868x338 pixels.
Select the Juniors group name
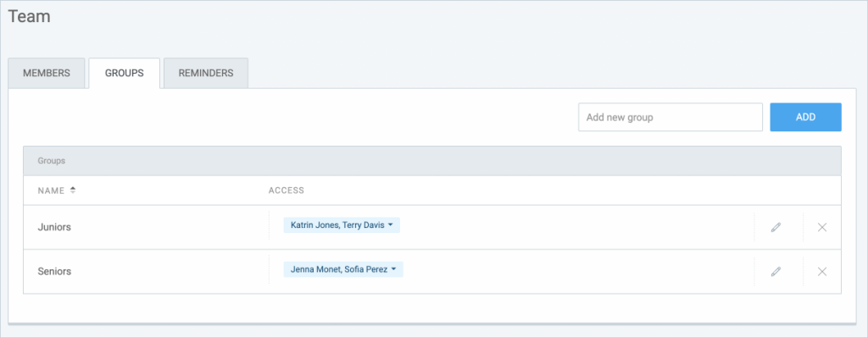click(x=54, y=227)
